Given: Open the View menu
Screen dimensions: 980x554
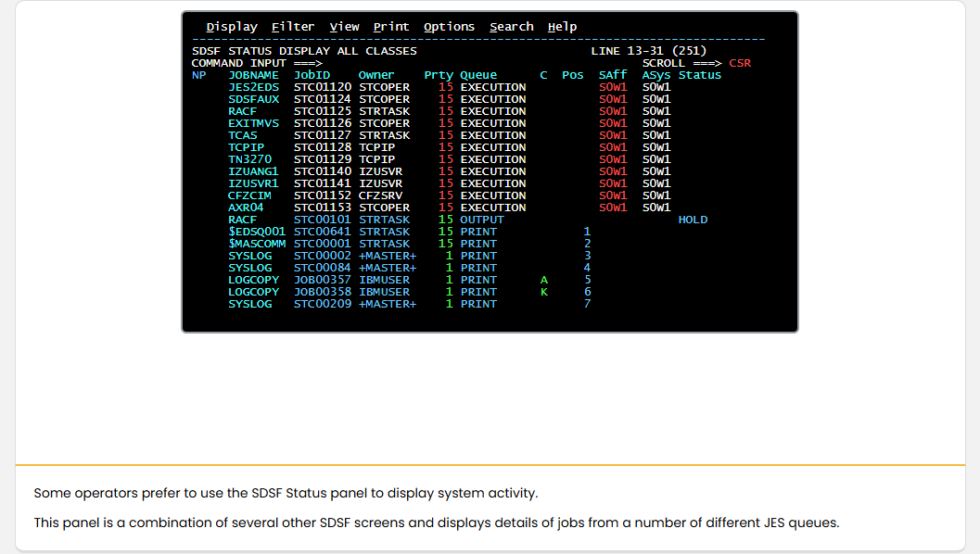Looking at the screenshot, I should point(344,27).
